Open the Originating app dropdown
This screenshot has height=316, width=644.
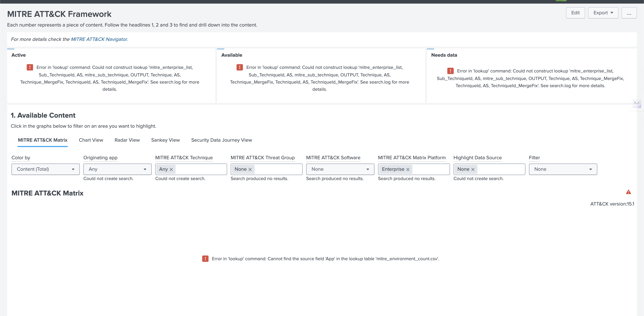click(x=117, y=169)
